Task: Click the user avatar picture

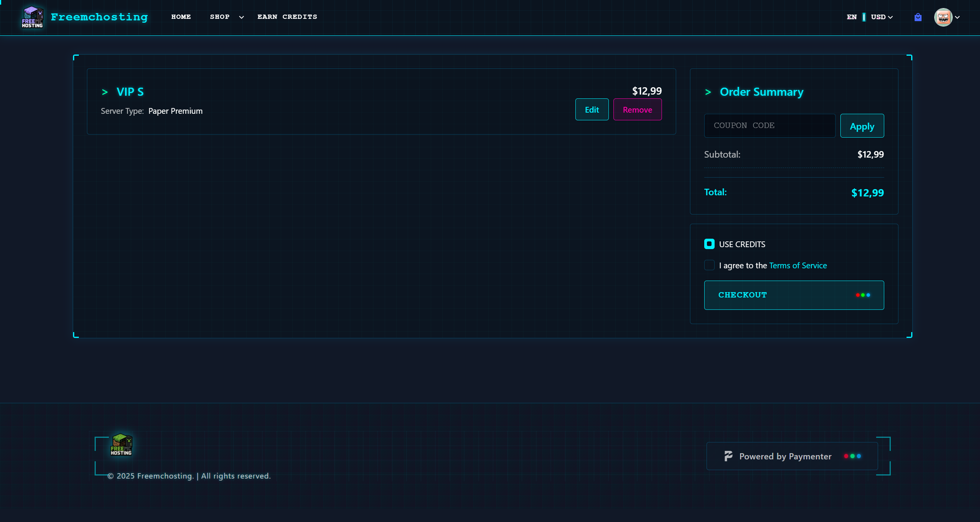Action: click(x=943, y=17)
